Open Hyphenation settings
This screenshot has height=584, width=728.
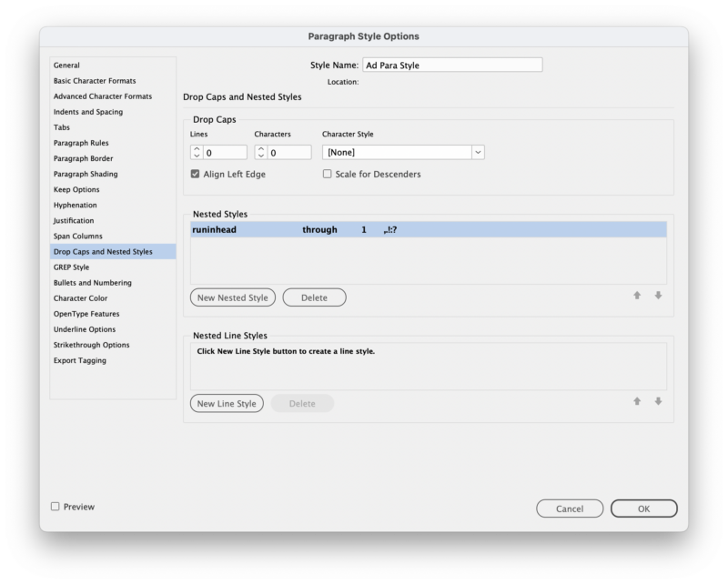pos(113,206)
